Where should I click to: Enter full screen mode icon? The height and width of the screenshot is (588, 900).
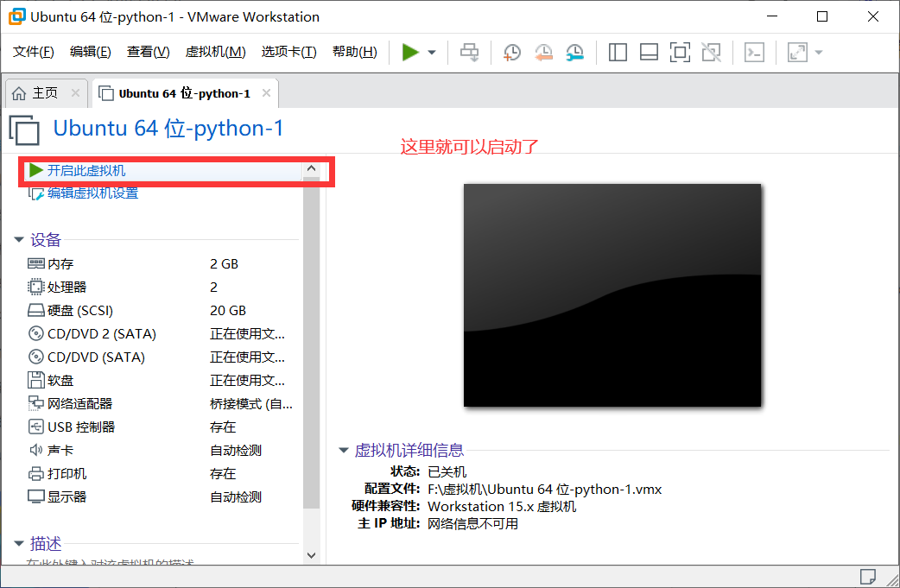[680, 52]
